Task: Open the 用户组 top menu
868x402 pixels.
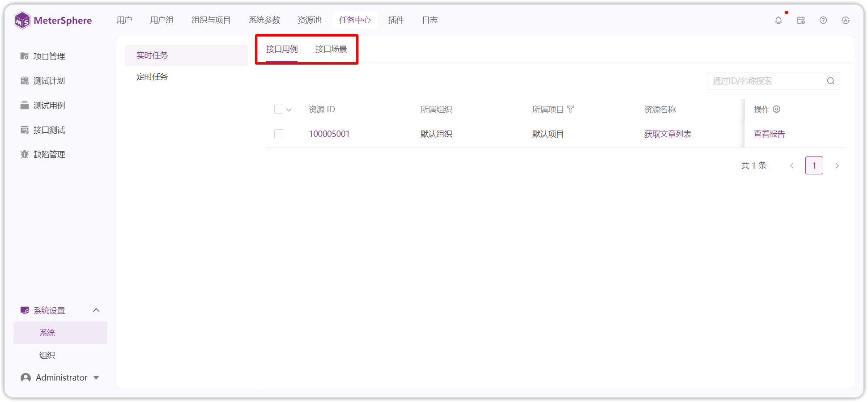Action: coord(162,20)
